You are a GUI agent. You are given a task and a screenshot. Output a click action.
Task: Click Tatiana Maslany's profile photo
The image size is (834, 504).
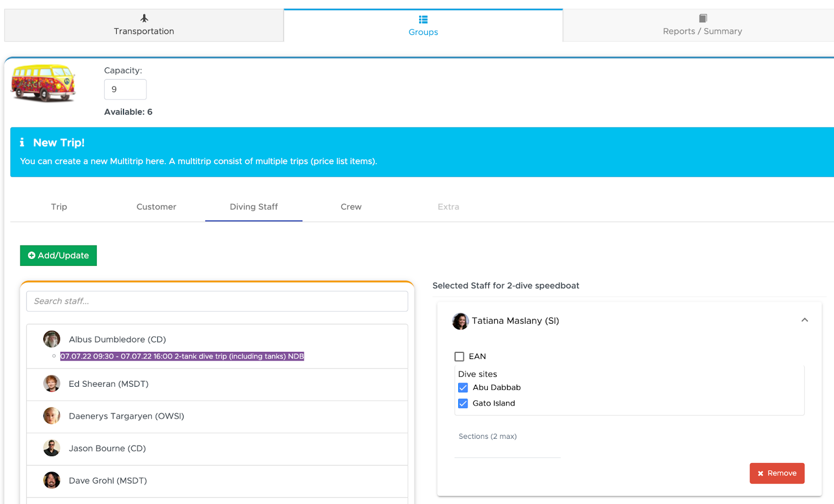(460, 321)
